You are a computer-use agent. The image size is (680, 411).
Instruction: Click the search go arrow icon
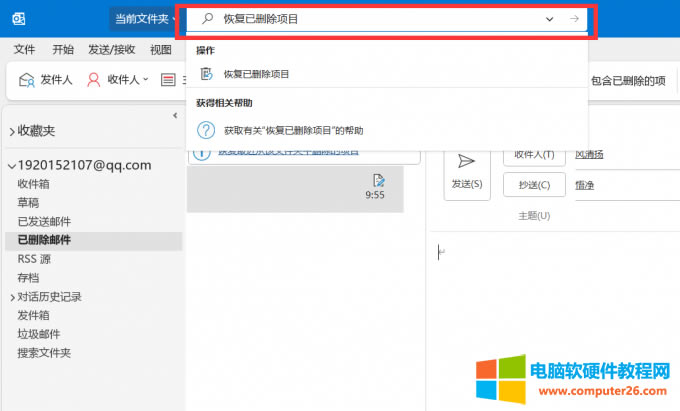(574, 19)
